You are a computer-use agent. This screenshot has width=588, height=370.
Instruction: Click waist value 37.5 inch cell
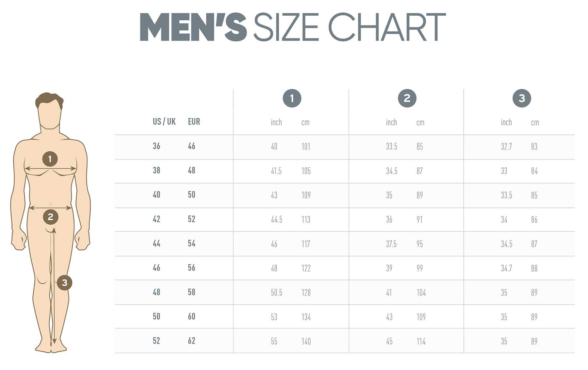(x=391, y=244)
